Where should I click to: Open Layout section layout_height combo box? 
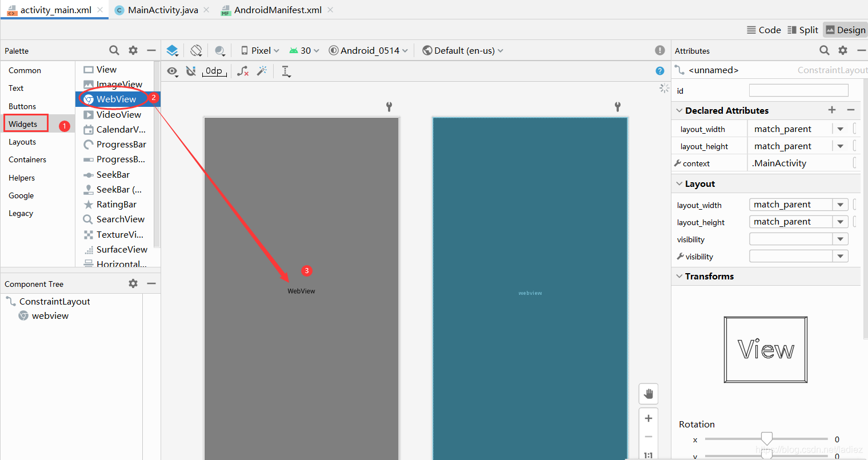click(x=798, y=222)
